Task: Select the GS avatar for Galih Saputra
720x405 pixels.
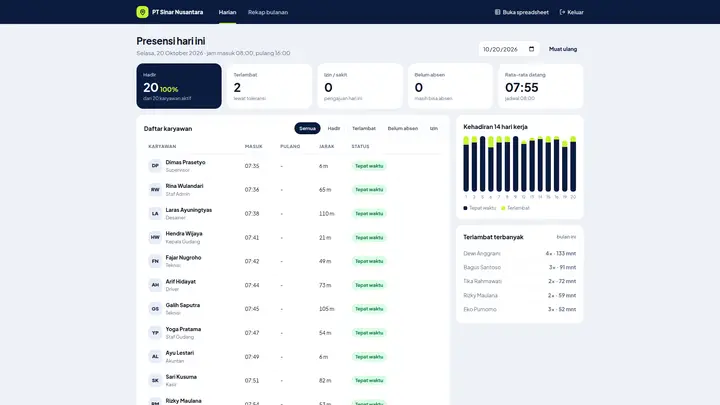Action: [x=155, y=309]
